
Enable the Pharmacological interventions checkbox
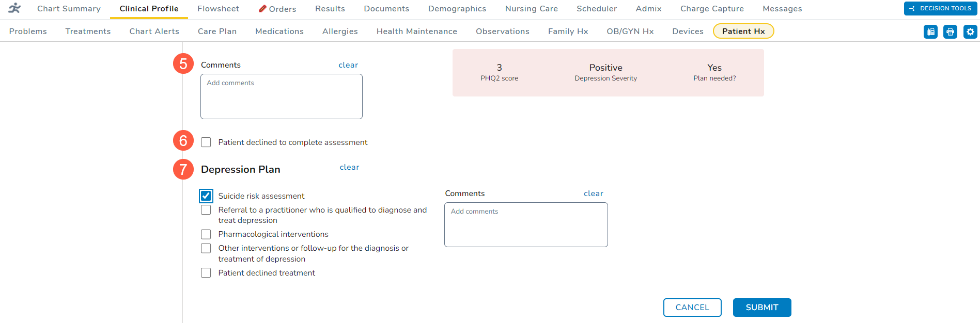click(206, 234)
